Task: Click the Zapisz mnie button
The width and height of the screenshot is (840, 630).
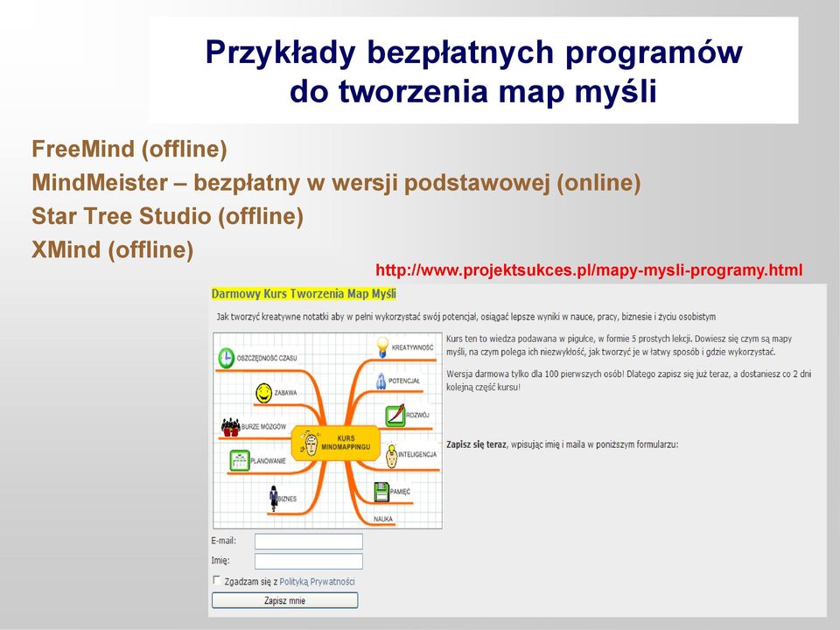Action: point(285,600)
